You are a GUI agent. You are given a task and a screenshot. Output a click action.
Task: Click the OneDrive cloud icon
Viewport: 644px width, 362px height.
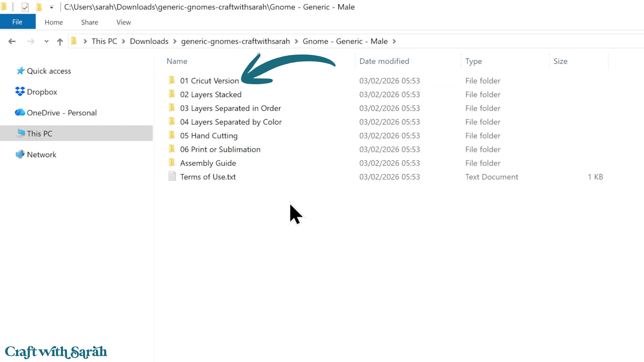pos(20,112)
